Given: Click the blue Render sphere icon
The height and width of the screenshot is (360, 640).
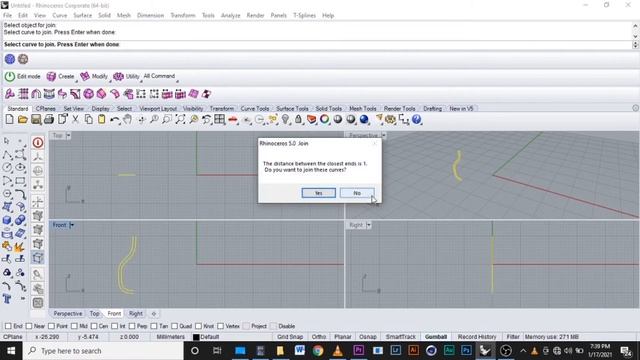Looking at the screenshot, I should click(x=364, y=120).
